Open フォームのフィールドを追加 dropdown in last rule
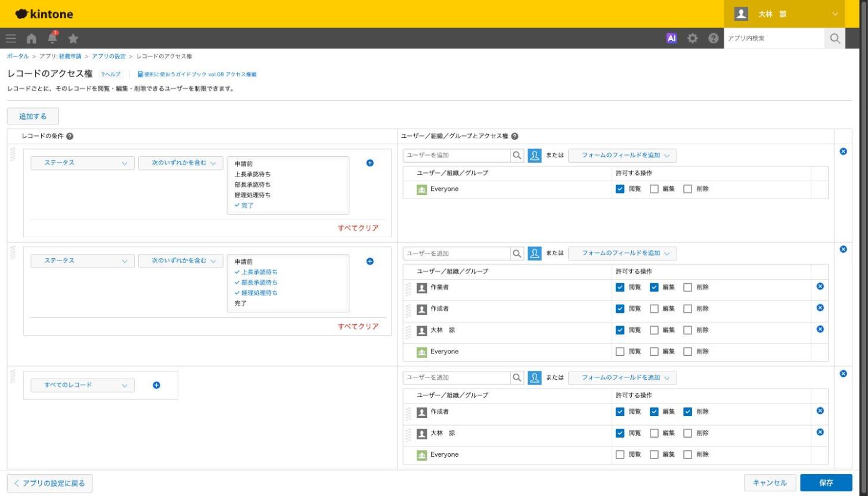Screen dimensions: 868x496 pos(622,377)
